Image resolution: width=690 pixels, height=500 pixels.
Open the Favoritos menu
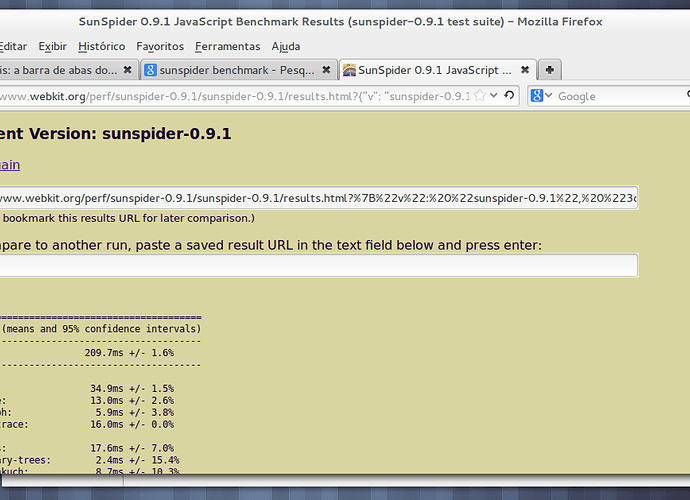160,46
